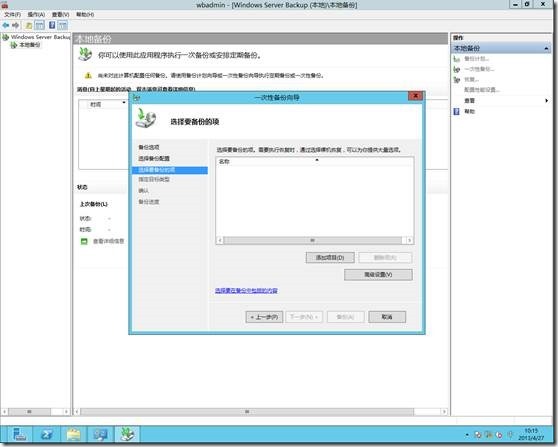Select the 选择备份配置 wizard step
558x447 pixels.
(x=154, y=158)
